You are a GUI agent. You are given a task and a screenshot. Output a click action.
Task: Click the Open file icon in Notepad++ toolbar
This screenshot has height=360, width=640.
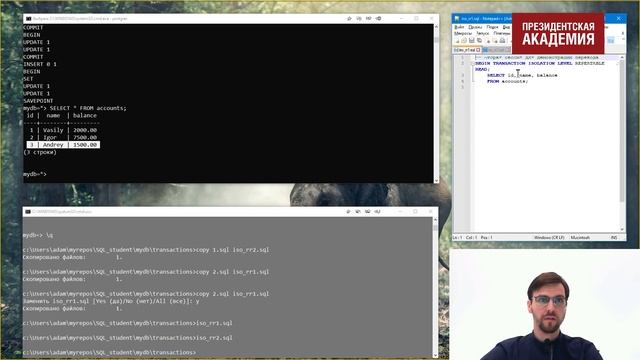[x=464, y=41]
